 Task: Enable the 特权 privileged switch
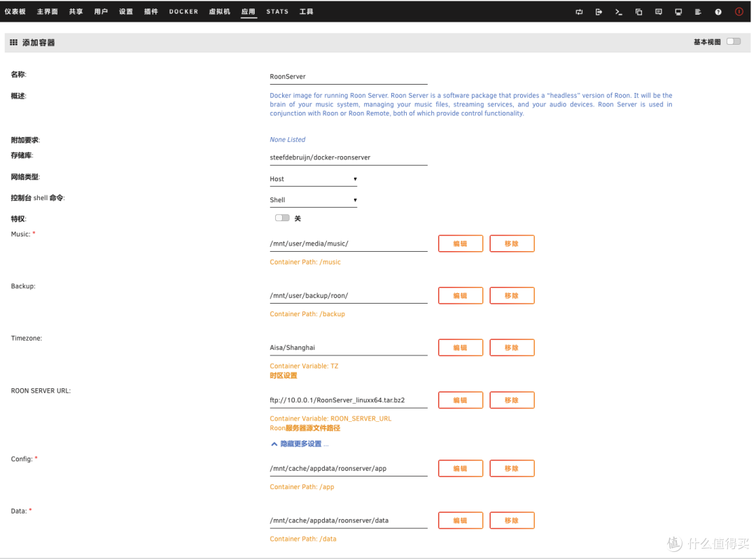(282, 218)
